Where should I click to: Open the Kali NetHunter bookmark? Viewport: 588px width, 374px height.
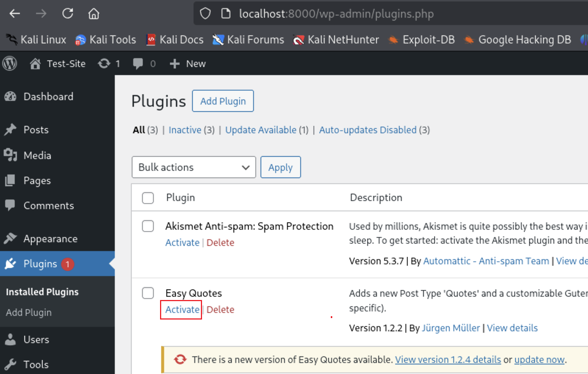coord(336,40)
